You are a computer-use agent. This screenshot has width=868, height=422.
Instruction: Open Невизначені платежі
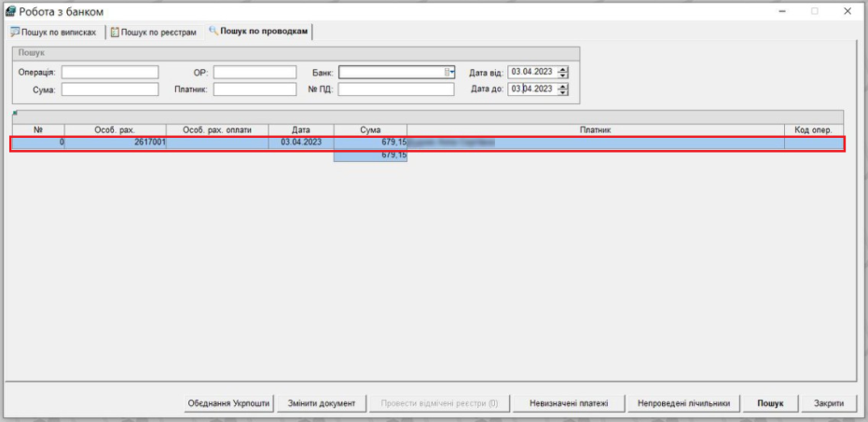[569, 403]
